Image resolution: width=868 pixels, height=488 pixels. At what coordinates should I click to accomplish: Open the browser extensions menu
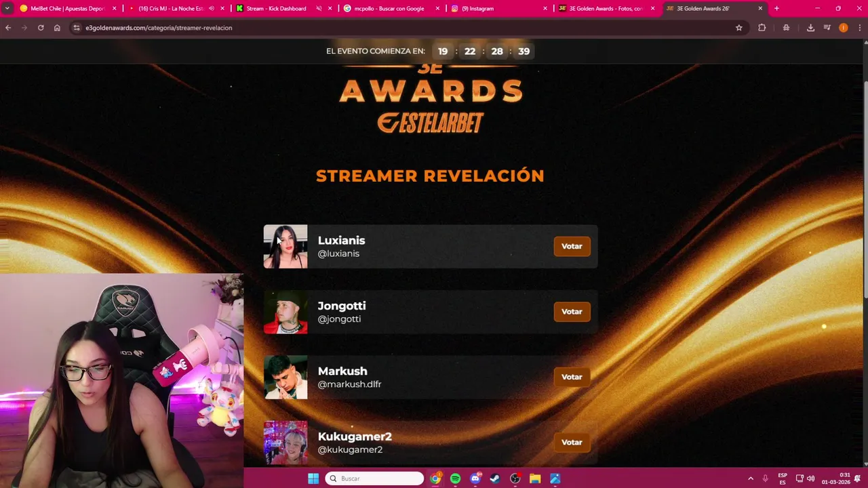(x=762, y=28)
